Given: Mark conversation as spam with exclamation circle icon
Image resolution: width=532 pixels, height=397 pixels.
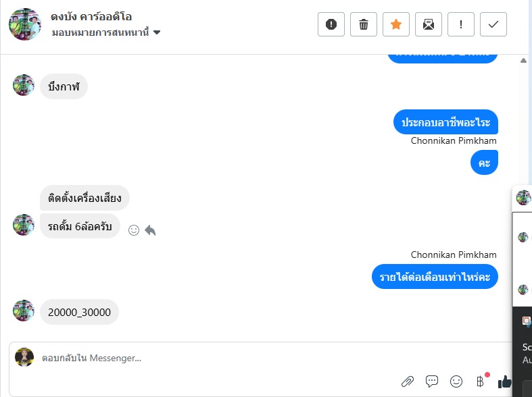Looking at the screenshot, I should 331,24.
